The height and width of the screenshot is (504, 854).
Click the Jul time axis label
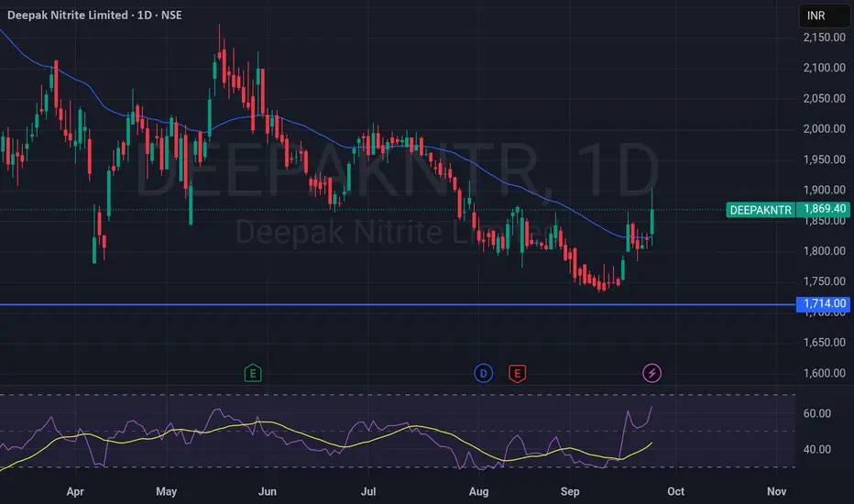(x=368, y=491)
